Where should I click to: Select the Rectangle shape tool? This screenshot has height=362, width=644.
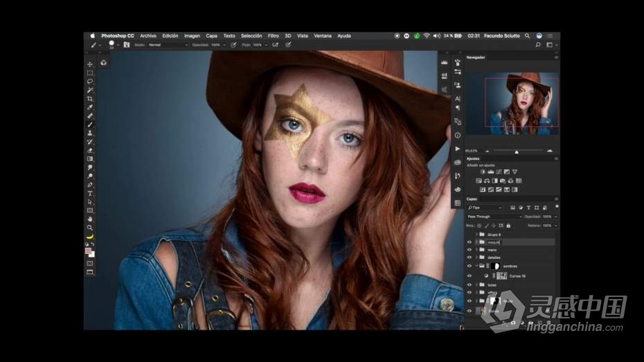90,211
